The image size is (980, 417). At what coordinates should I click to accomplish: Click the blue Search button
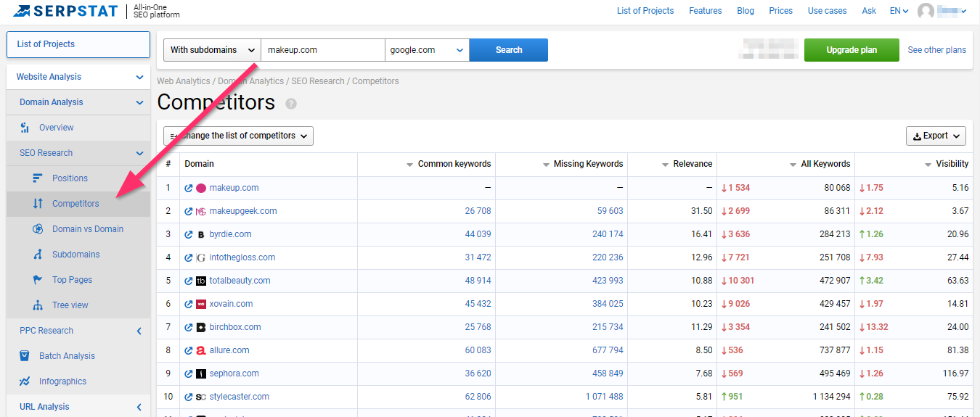tap(509, 50)
